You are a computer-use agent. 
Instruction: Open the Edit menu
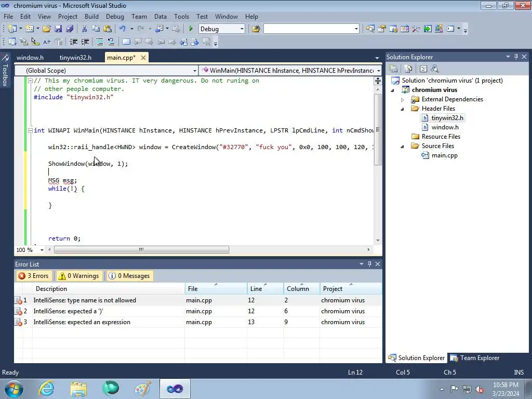pyautogui.click(x=25, y=16)
